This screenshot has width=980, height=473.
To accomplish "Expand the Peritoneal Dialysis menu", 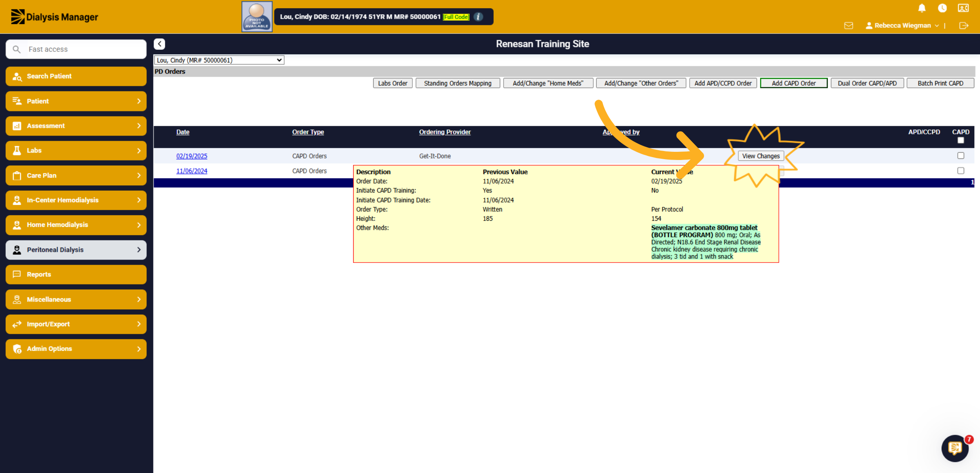I will 76,250.
